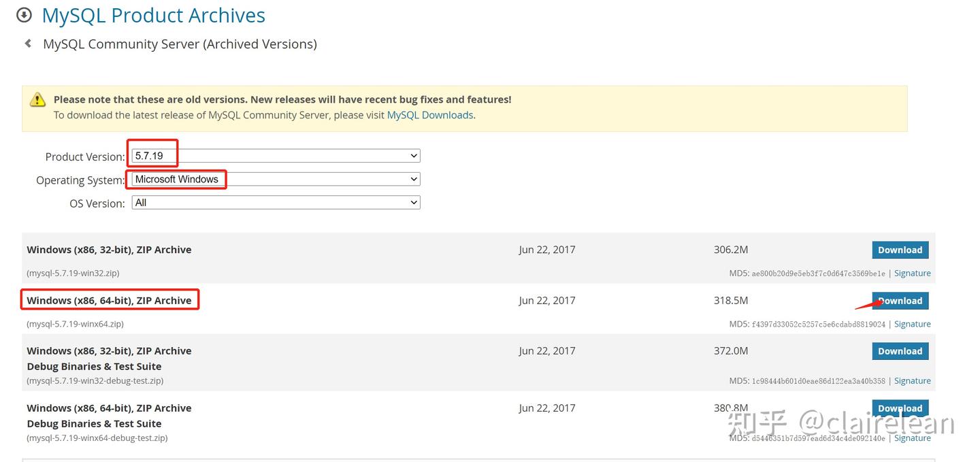
Task: Open Signature link for winx64-debug-test.zip
Action: click(912, 438)
